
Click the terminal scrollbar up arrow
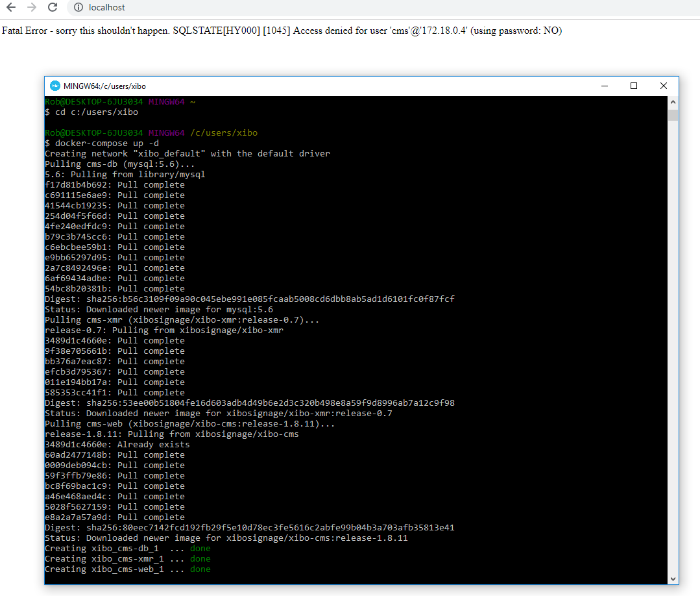pos(673,102)
